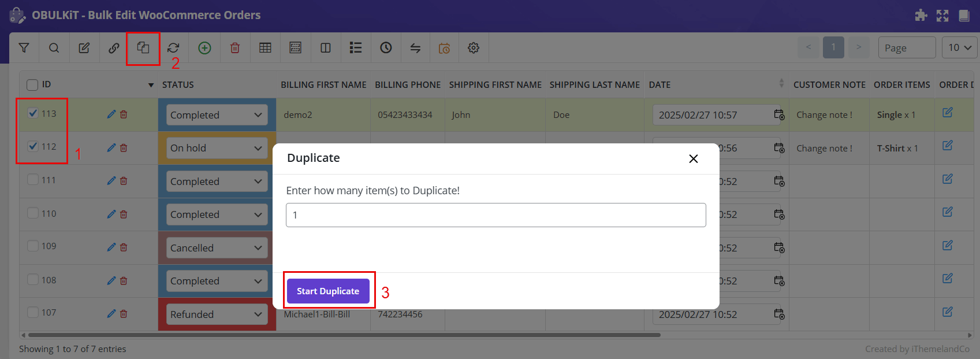Screen dimensions: 980x359
Task: Open the Refunded status dropdown
Action: (217, 314)
